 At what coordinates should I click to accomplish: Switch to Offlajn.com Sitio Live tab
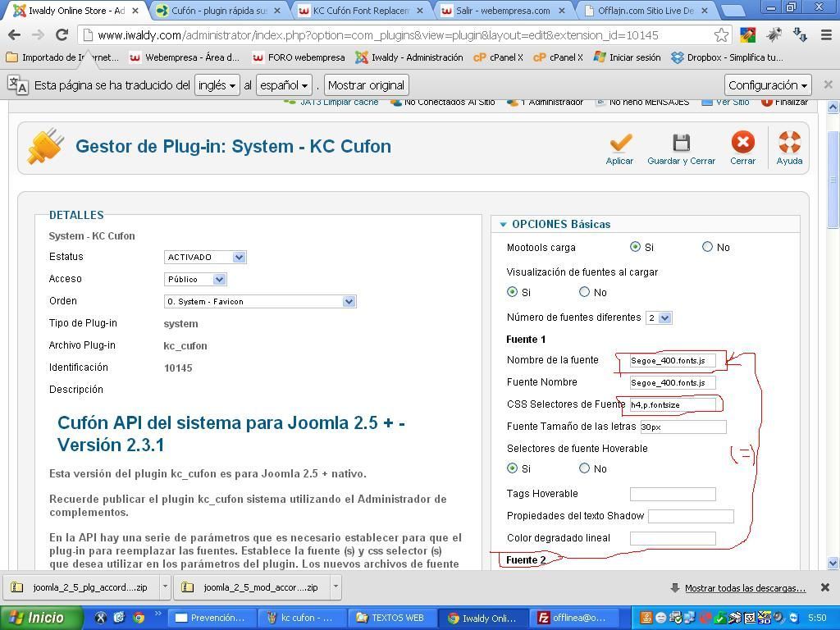point(646,10)
